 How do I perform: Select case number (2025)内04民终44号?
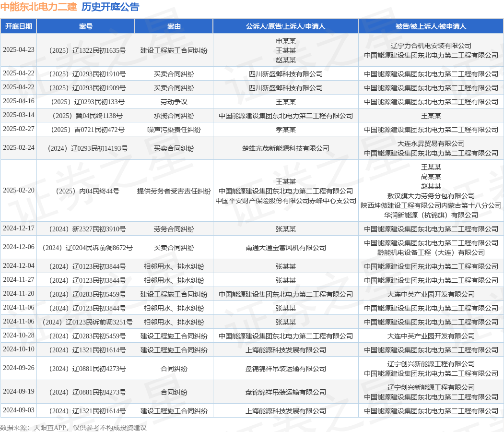(87, 191)
